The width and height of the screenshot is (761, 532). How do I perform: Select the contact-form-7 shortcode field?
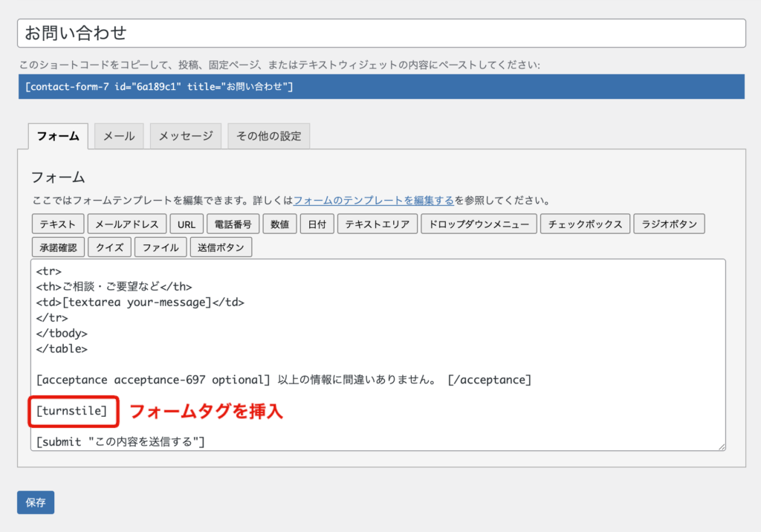(380, 87)
